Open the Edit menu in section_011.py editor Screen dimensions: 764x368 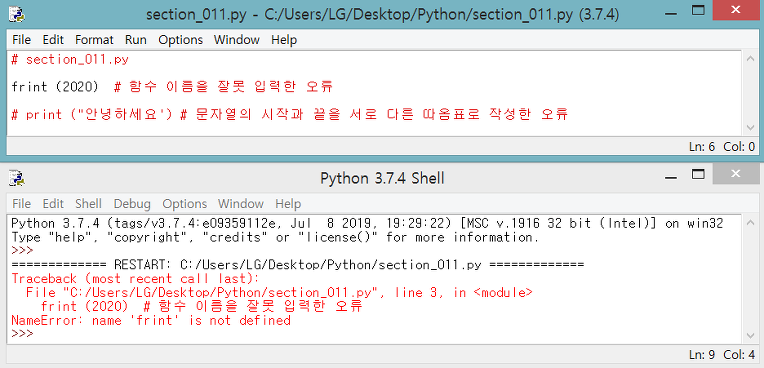pos(53,39)
